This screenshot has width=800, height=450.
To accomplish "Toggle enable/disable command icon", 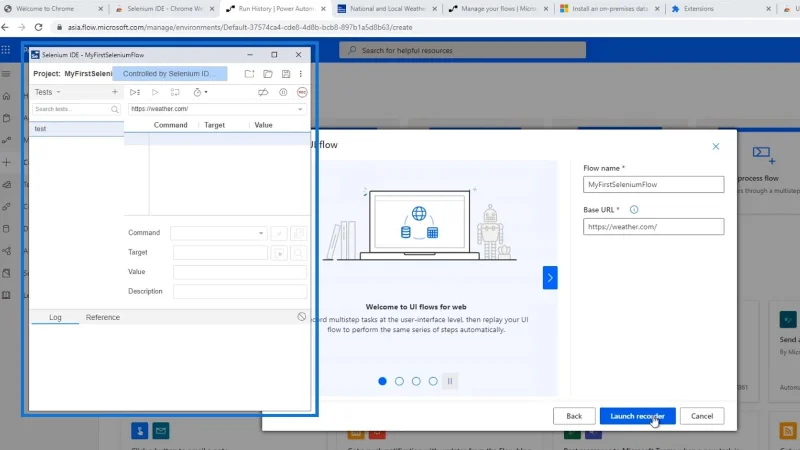I will coord(279,233).
